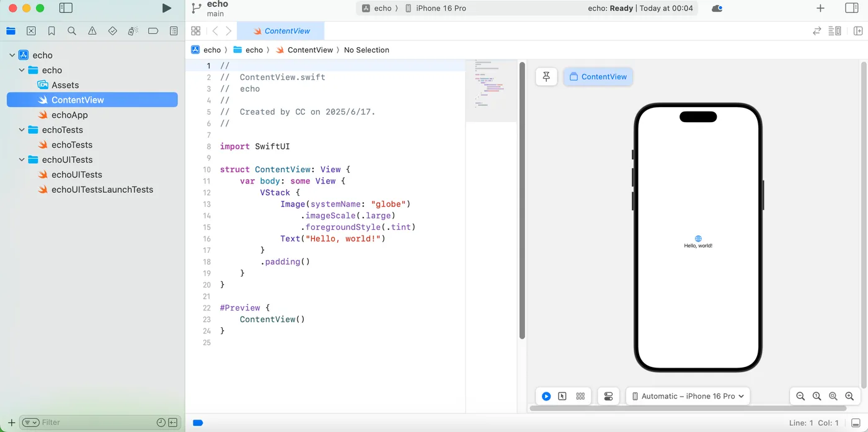Open the Find navigator magnifier
This screenshot has height=432, width=868.
(72, 31)
